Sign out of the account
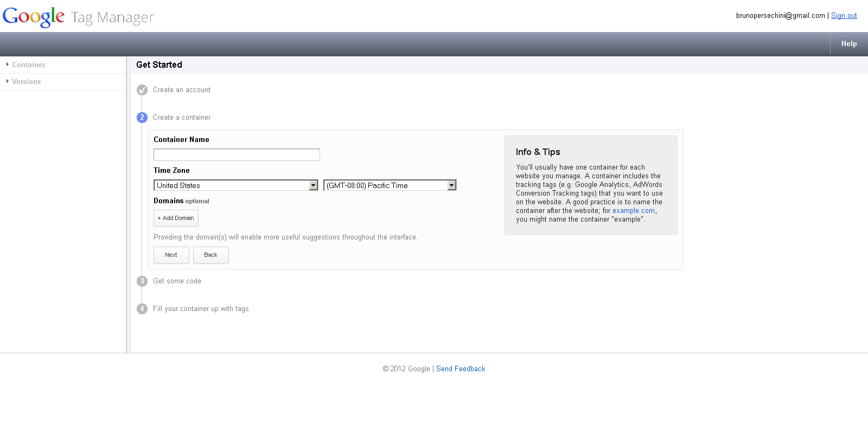The image size is (868, 427). click(844, 16)
